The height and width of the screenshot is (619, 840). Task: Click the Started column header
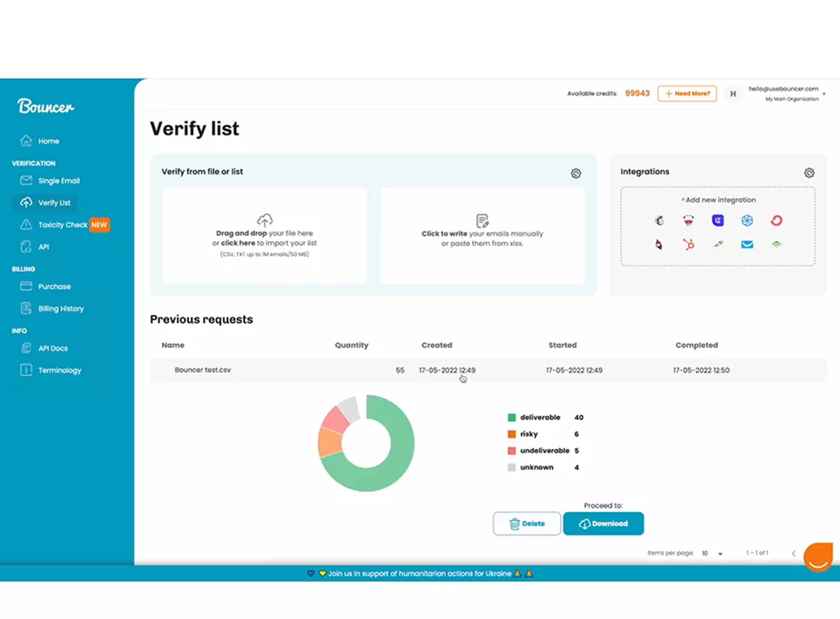tap(563, 345)
